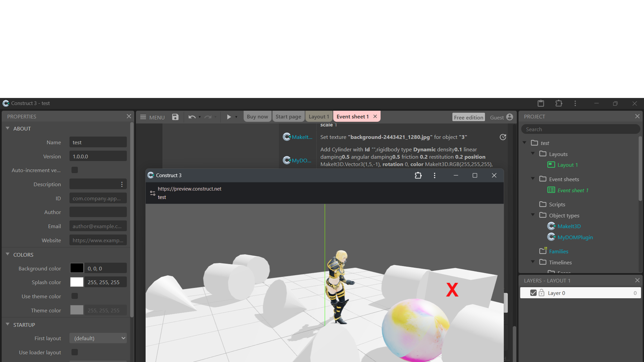
Task: Open the First layout dropdown
Action: pos(98,338)
